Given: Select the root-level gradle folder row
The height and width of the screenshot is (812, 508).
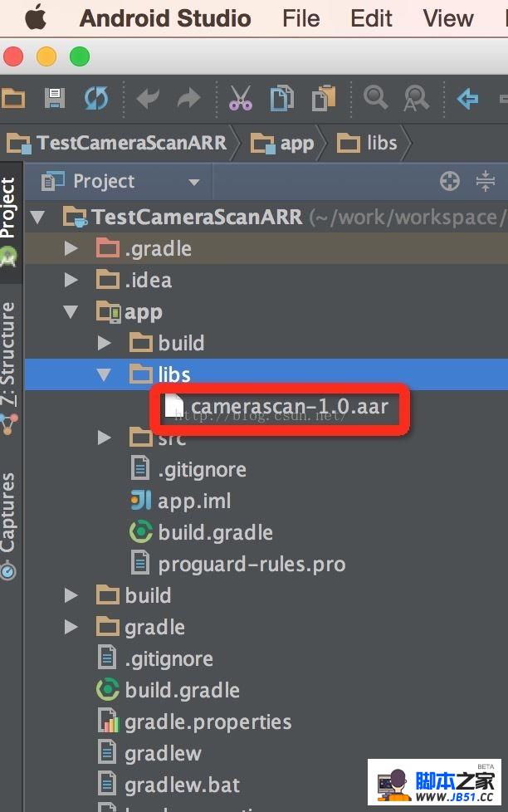Looking at the screenshot, I should tap(266, 627).
